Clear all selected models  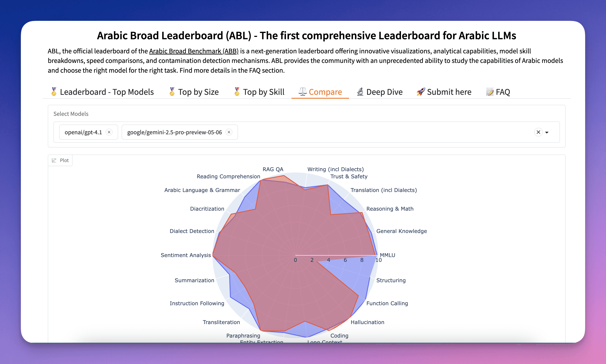[538, 132]
